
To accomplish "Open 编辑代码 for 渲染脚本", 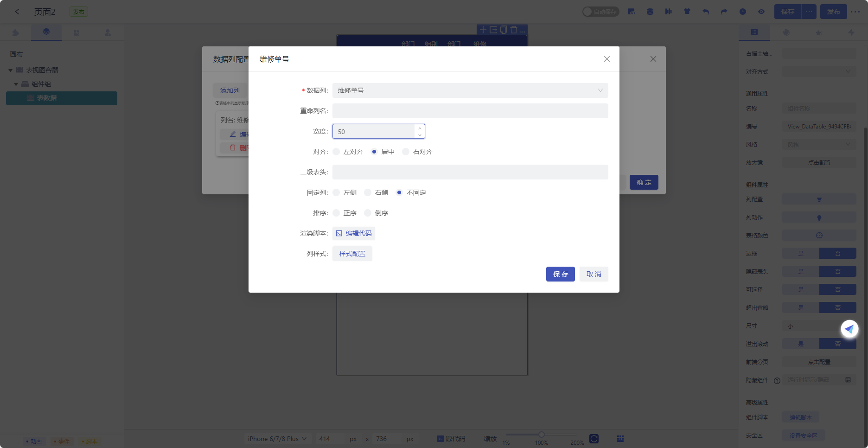I will [354, 233].
